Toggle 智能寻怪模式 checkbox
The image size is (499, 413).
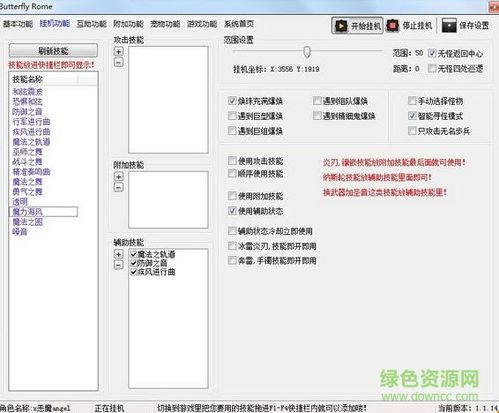[412, 116]
